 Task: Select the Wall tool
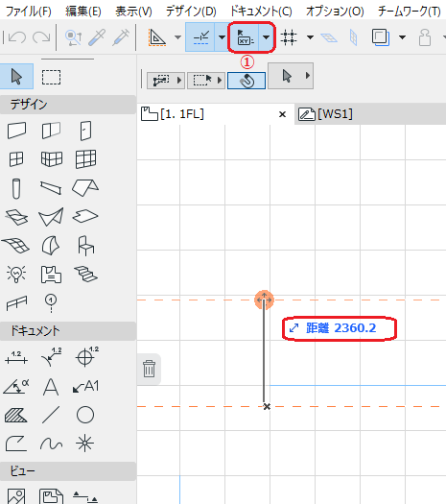click(16, 131)
